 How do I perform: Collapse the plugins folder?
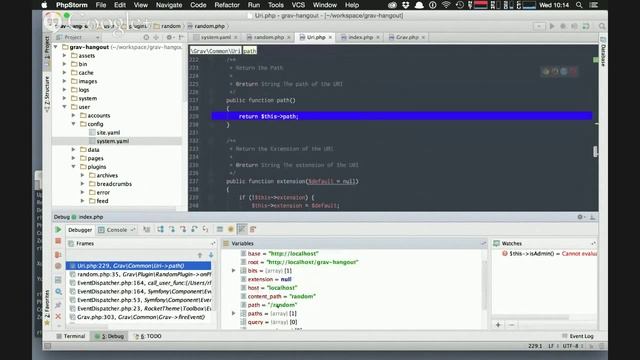pos(73,167)
